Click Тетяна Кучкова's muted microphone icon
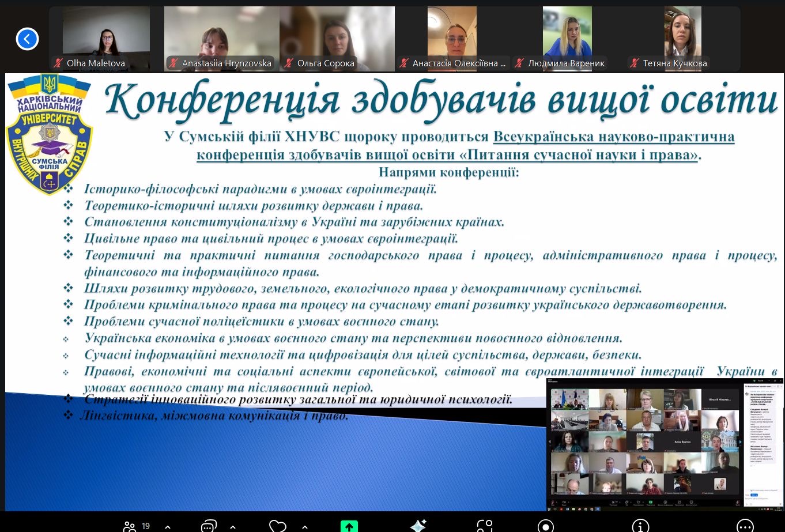Viewport: 785px width, 532px height. pyautogui.click(x=635, y=63)
